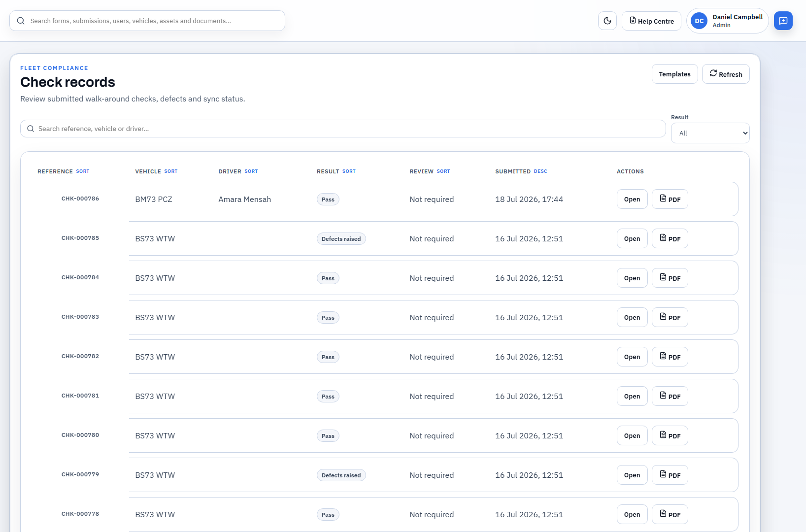The height and width of the screenshot is (532, 806).
Task: Download PDF for CHK-000779
Action: point(670,475)
